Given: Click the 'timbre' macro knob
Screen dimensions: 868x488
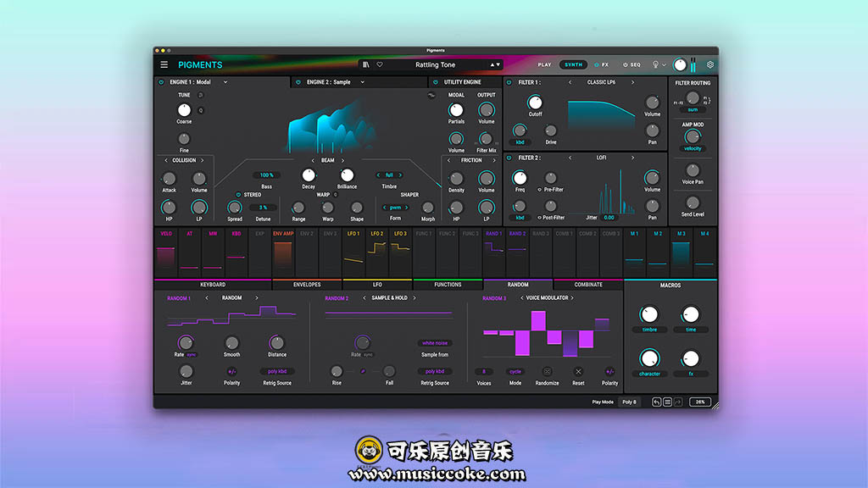Looking at the screenshot, I should pyautogui.click(x=649, y=315).
